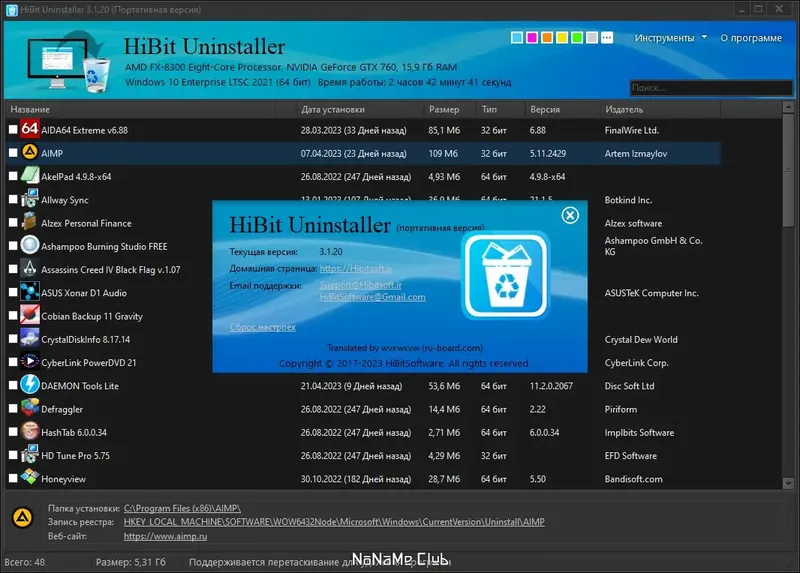Click the Support@Hibitsoft.ir email link
Screen dimensions: 800x573
(x=361, y=285)
